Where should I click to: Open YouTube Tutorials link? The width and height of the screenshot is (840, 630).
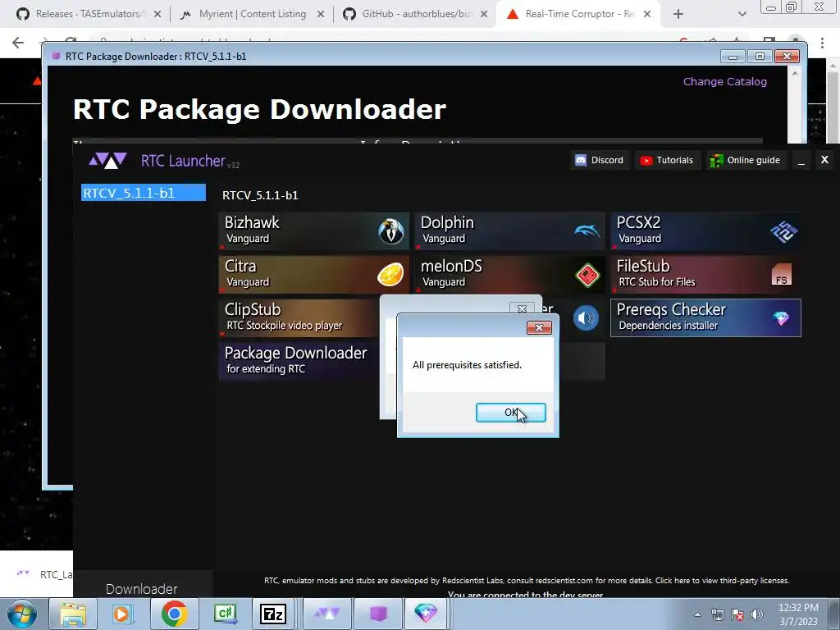click(667, 160)
